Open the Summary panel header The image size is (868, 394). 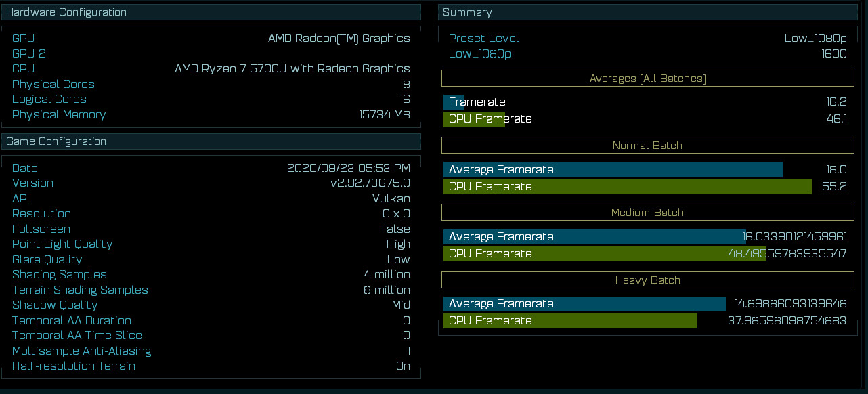pos(648,12)
